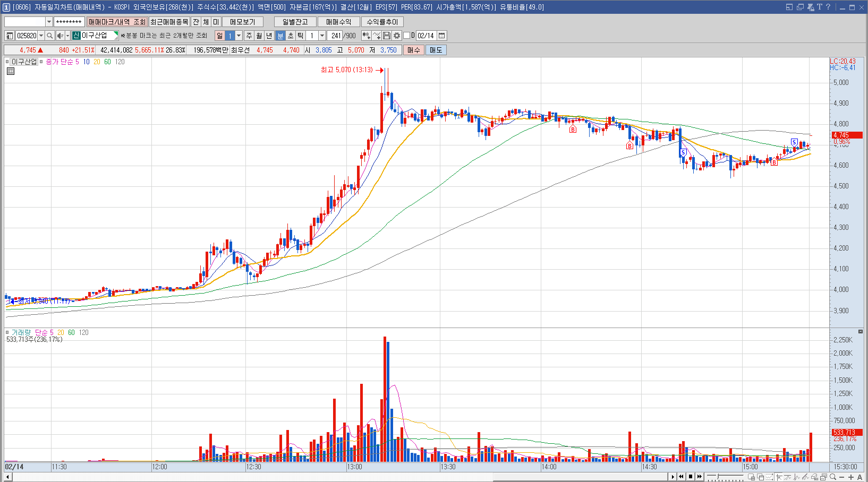Click the 매도 sell button
The height and width of the screenshot is (482, 868).
(x=436, y=50)
